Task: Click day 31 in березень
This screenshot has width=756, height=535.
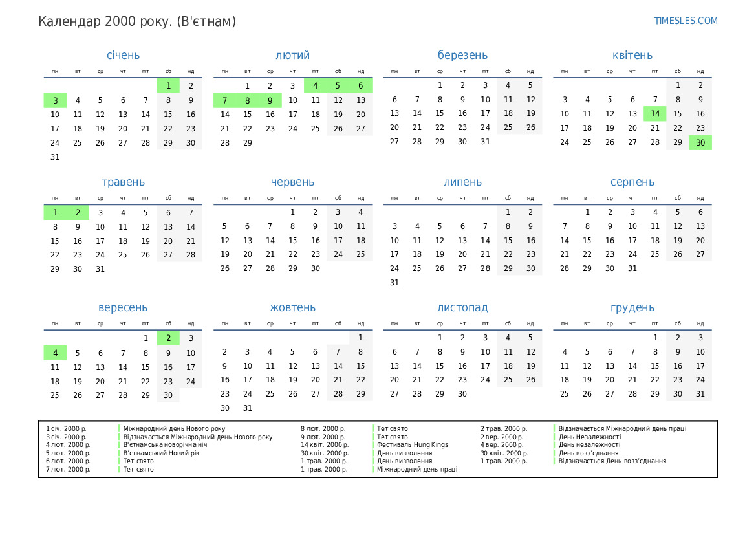Action: coord(485,142)
